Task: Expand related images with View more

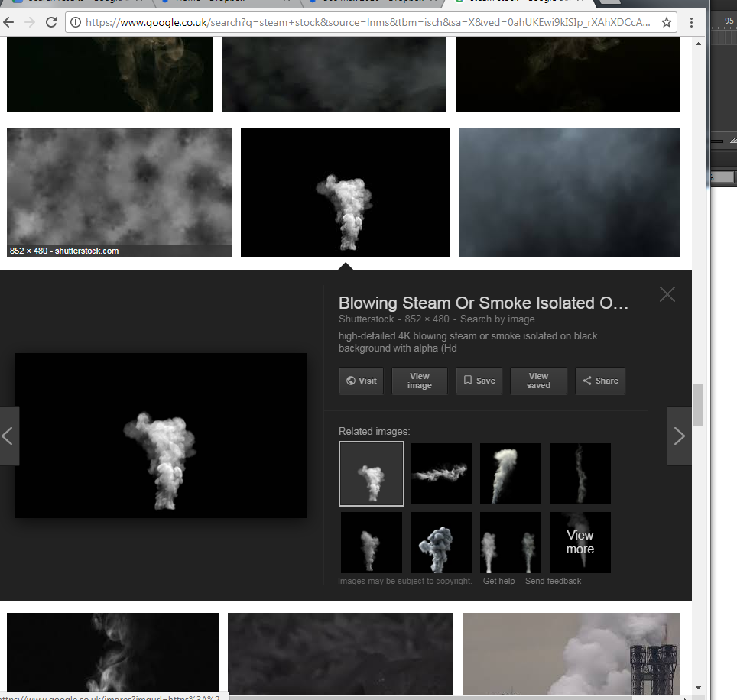Action: [580, 543]
